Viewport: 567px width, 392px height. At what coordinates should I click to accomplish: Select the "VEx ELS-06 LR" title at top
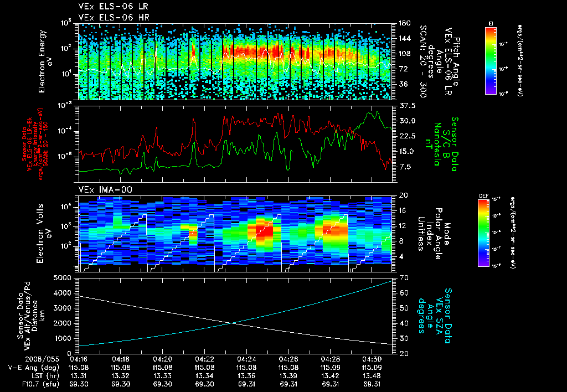113,6
